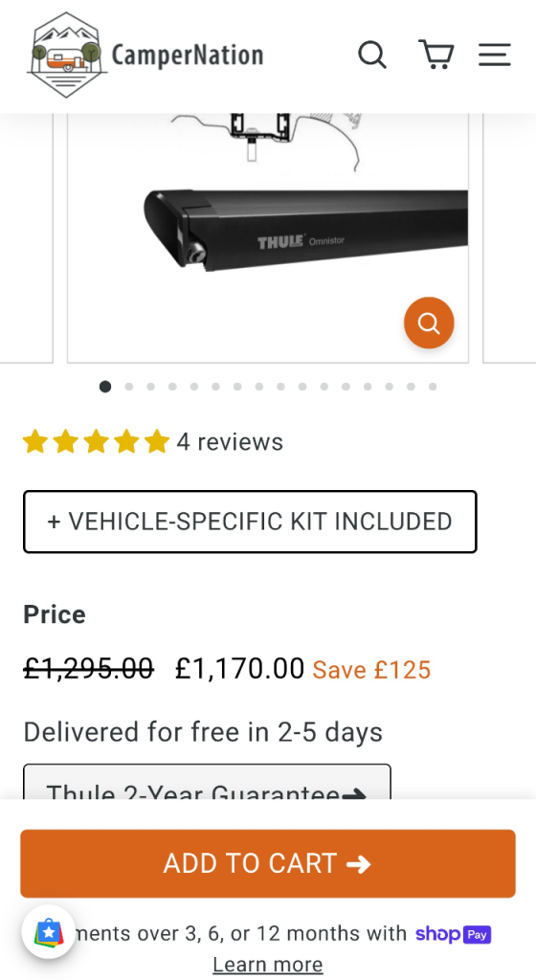Viewport: 536px width, 980px height.
Task: Select the last carousel dot
Action: 433,387
